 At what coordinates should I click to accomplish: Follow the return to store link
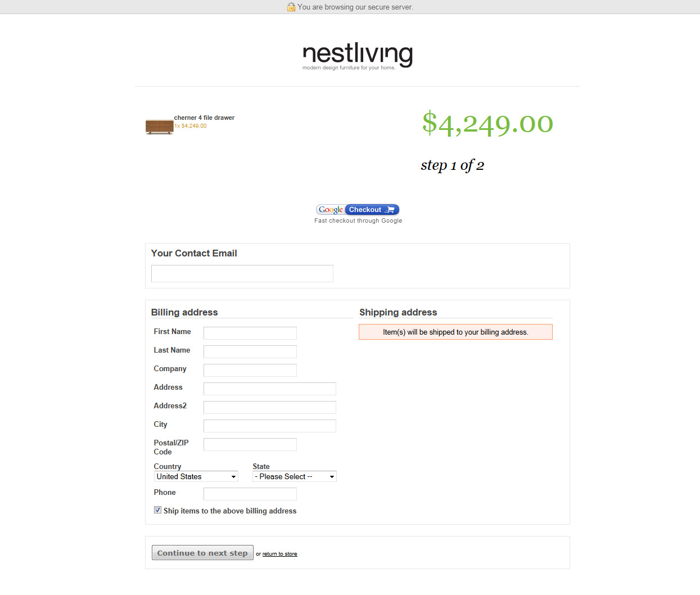(x=280, y=554)
